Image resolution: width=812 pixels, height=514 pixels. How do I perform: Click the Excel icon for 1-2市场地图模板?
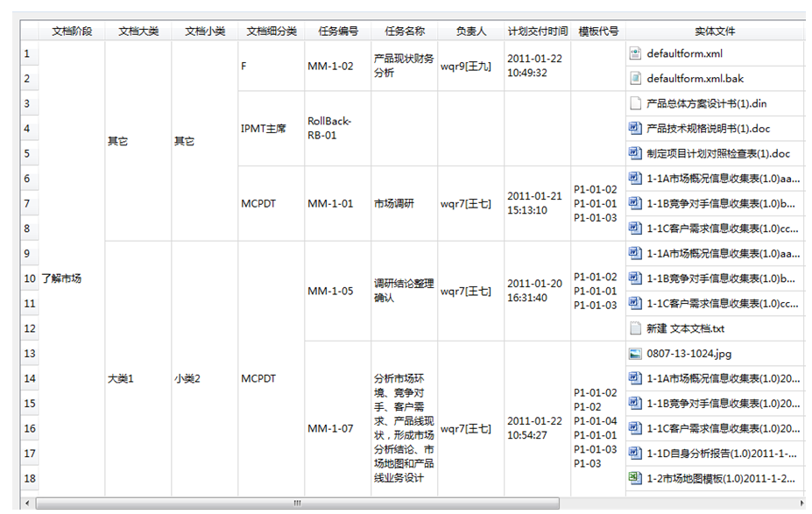[x=636, y=478]
